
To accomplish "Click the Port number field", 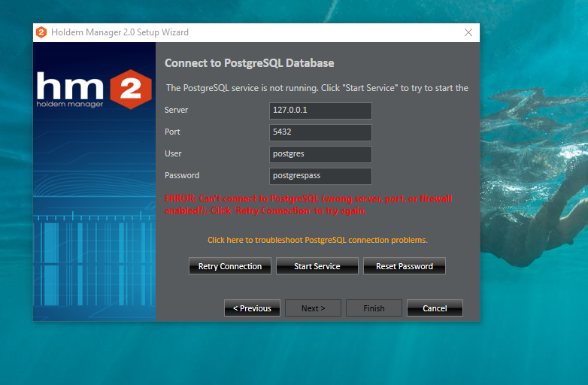I will pos(320,132).
